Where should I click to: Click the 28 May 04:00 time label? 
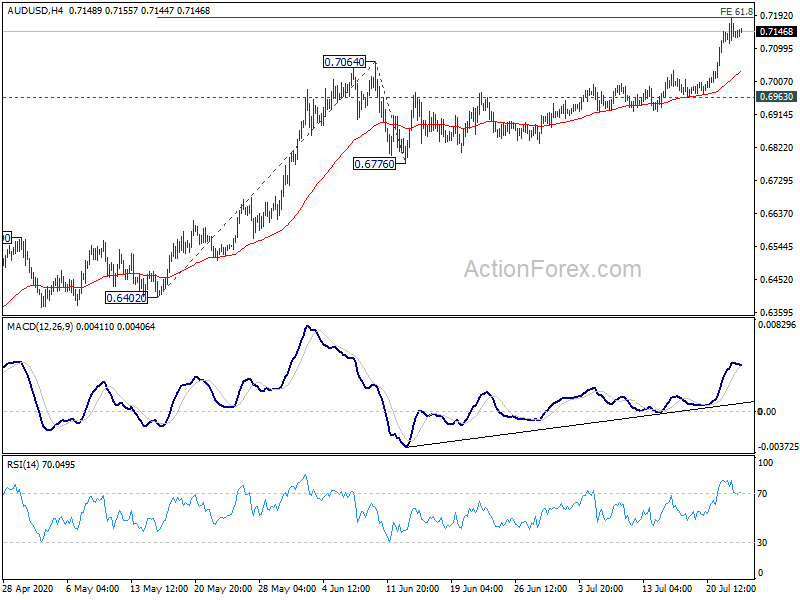287,589
